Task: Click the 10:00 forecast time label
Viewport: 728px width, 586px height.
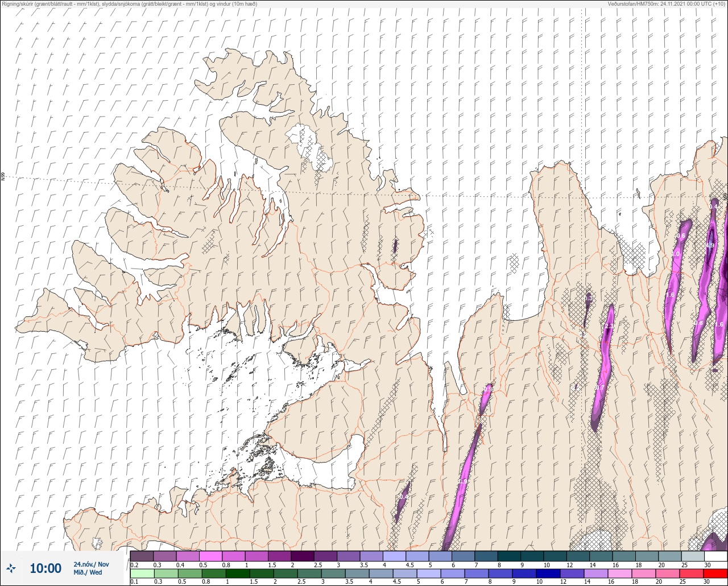Action: click(45, 568)
